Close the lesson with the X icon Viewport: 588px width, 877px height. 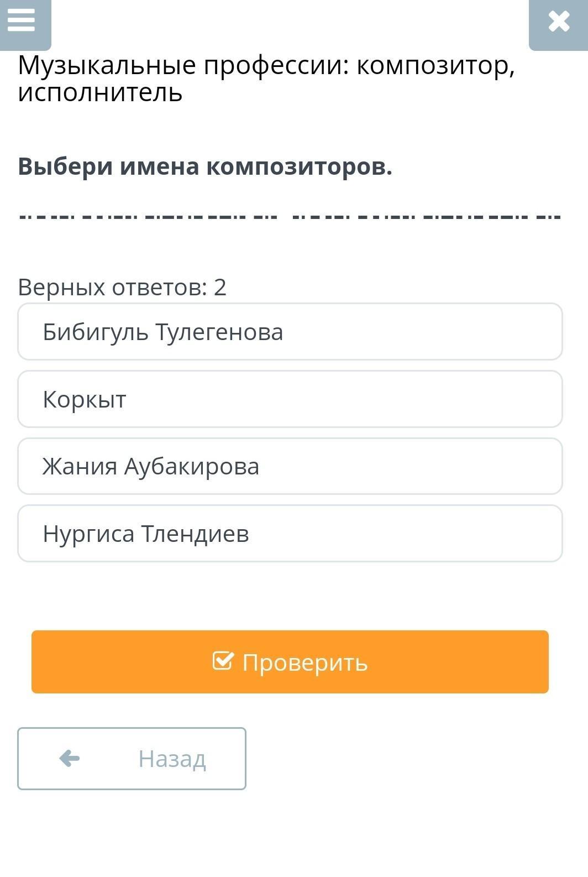559,22
